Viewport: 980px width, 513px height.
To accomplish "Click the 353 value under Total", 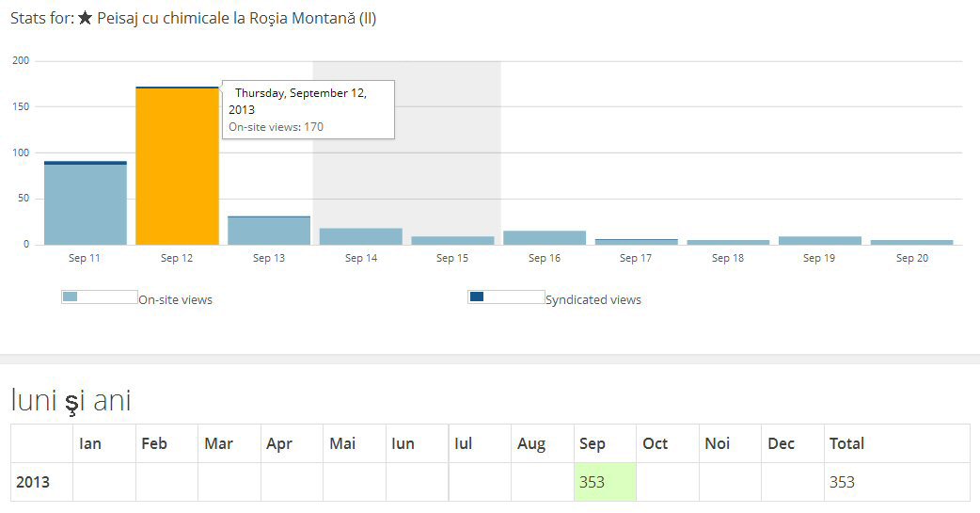I will [x=842, y=482].
